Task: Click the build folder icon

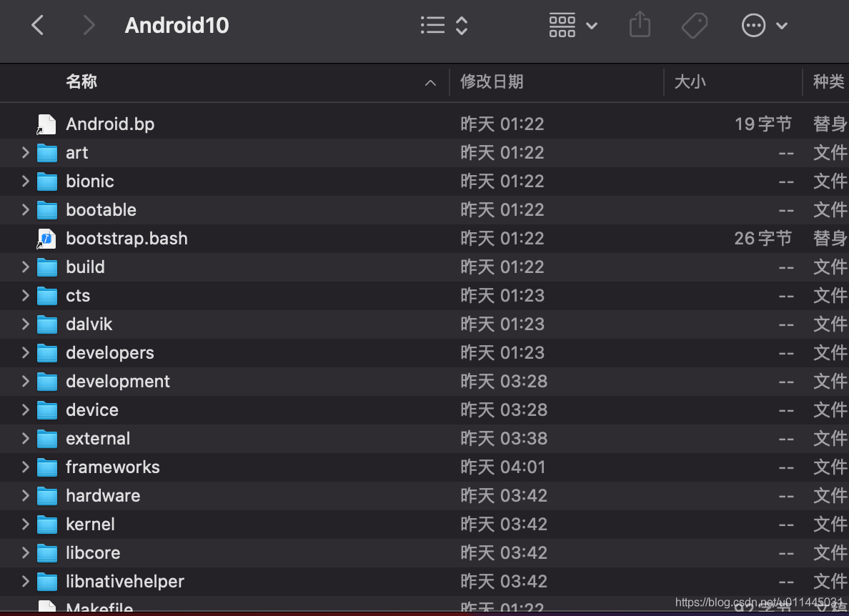Action: 47,267
